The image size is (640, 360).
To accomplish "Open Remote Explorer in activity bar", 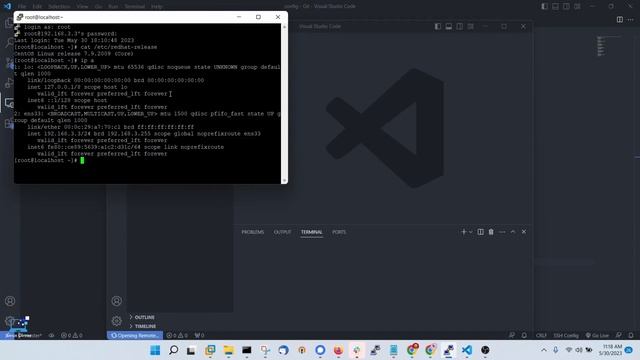I will point(9,103).
